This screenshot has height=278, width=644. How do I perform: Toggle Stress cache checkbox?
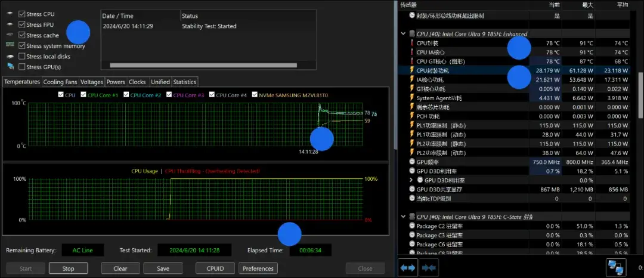[x=22, y=35]
